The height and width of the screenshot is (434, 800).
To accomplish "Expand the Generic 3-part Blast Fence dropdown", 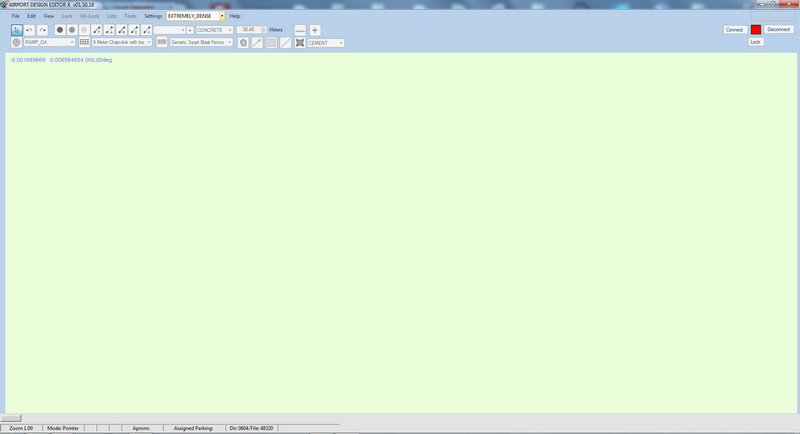I will 230,43.
